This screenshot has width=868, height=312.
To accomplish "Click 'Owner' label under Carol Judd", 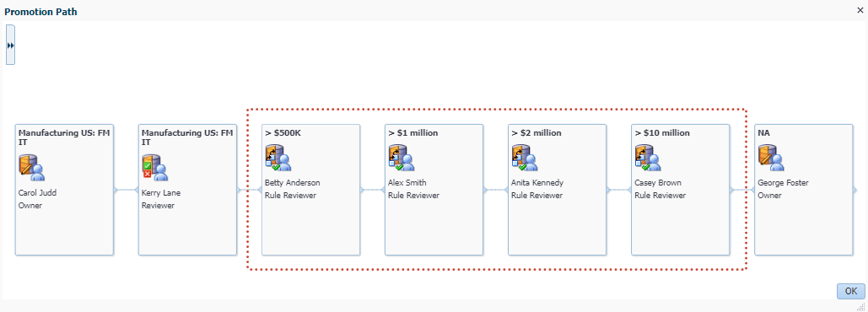I will (x=30, y=205).
